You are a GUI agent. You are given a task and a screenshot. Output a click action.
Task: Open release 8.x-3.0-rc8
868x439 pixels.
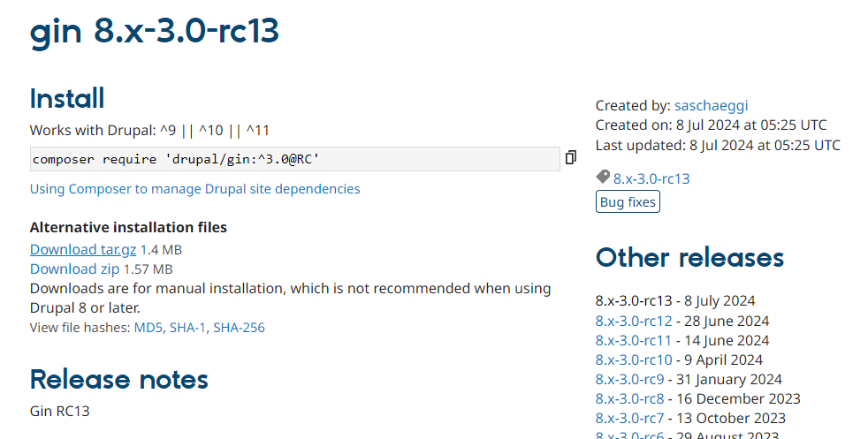click(629, 399)
